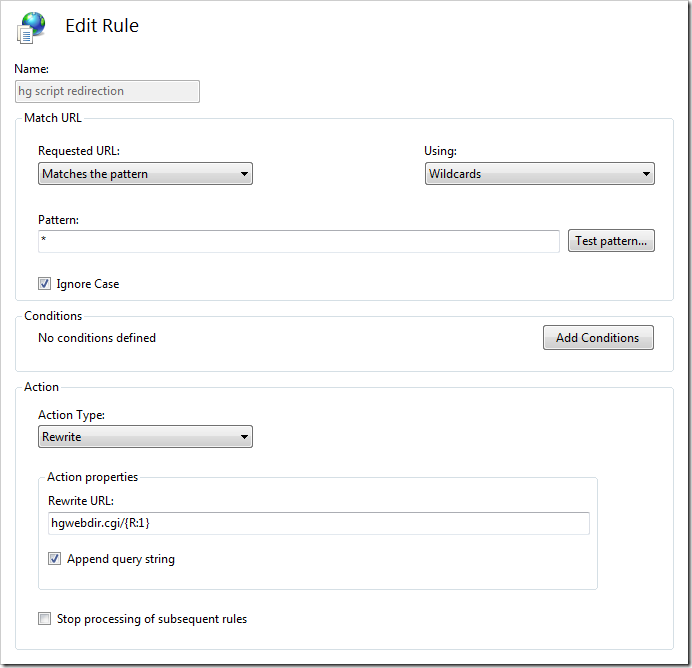Screen dimensions: 692x668
Task: Click the Add Conditions button
Action: (x=598, y=338)
